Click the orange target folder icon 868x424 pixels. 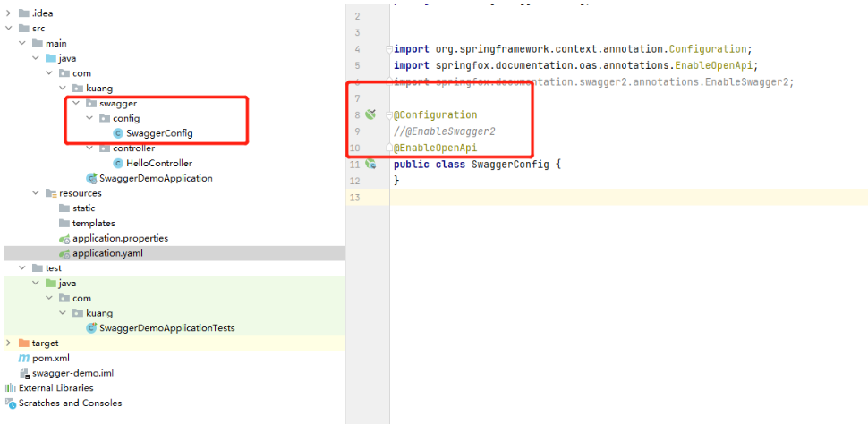24,343
